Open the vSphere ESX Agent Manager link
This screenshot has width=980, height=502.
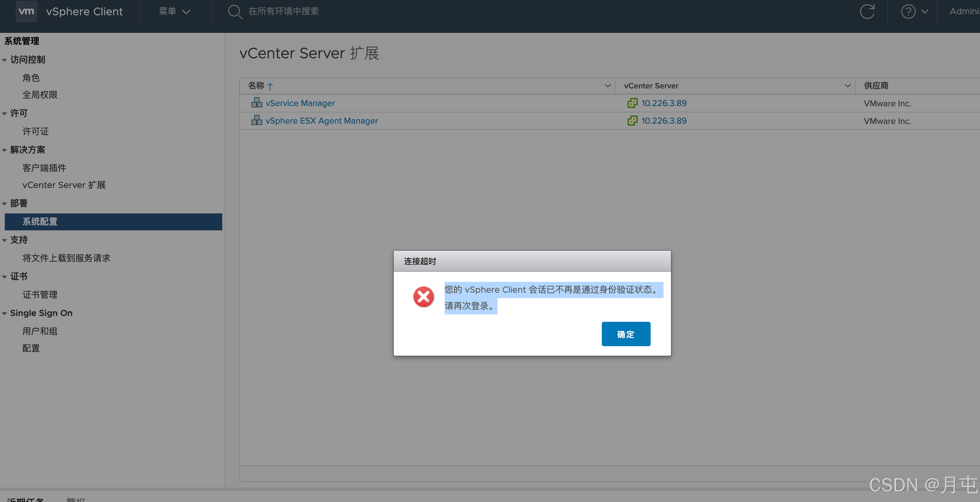tap(322, 121)
